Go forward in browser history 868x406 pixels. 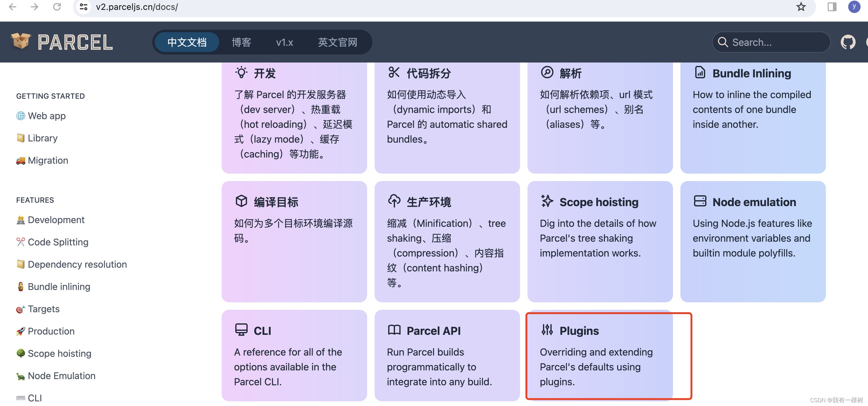click(34, 7)
